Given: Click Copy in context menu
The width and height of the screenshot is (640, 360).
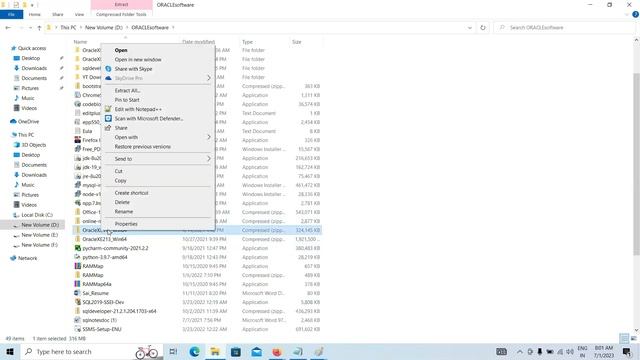Looking at the screenshot, I should [x=120, y=180].
